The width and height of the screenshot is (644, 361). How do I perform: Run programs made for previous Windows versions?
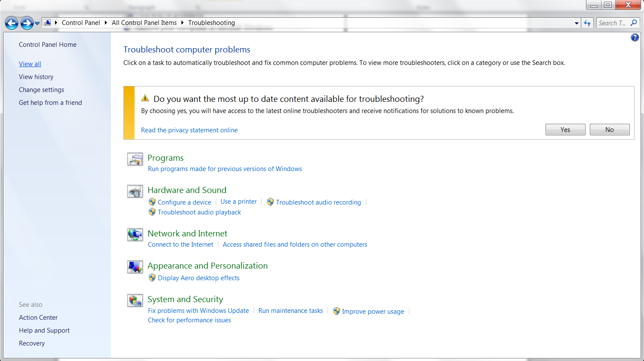pyautogui.click(x=225, y=169)
